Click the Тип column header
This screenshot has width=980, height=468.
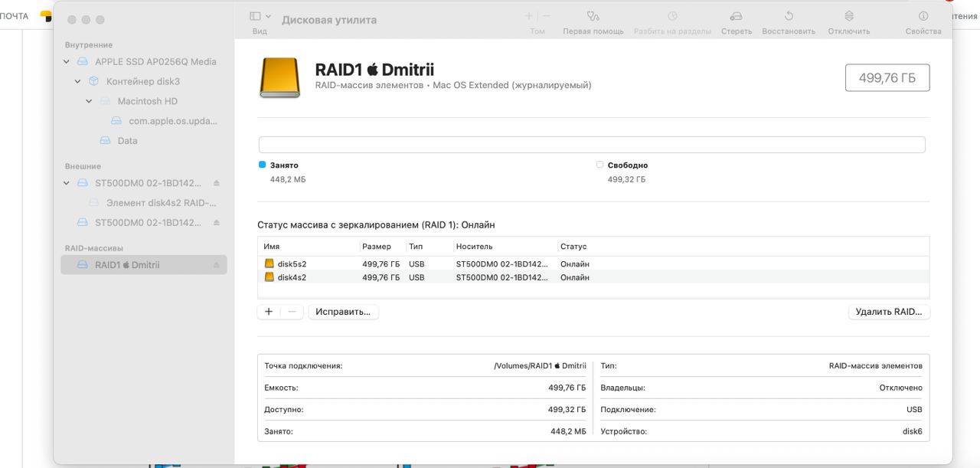point(416,247)
